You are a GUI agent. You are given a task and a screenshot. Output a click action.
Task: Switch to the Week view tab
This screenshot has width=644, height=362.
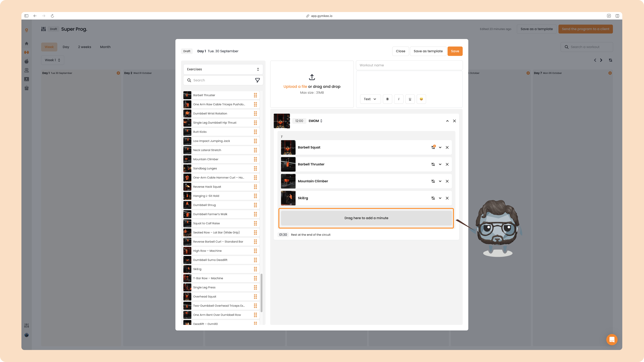[x=49, y=47]
